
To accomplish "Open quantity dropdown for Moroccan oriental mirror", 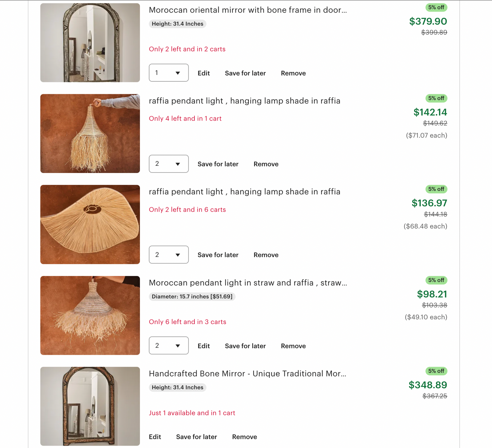I will pyautogui.click(x=169, y=73).
